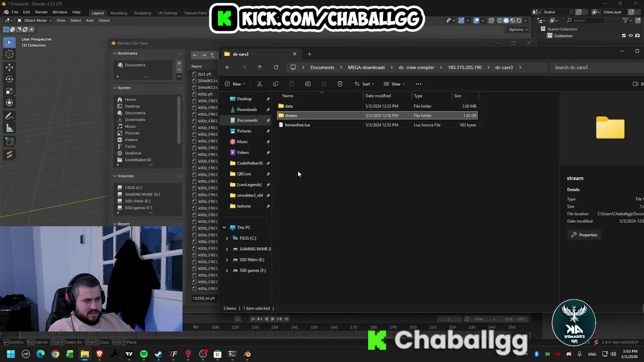The image size is (644, 362).
Task: Open Google Chrome from the Windows taskbar
Action: 55,354
